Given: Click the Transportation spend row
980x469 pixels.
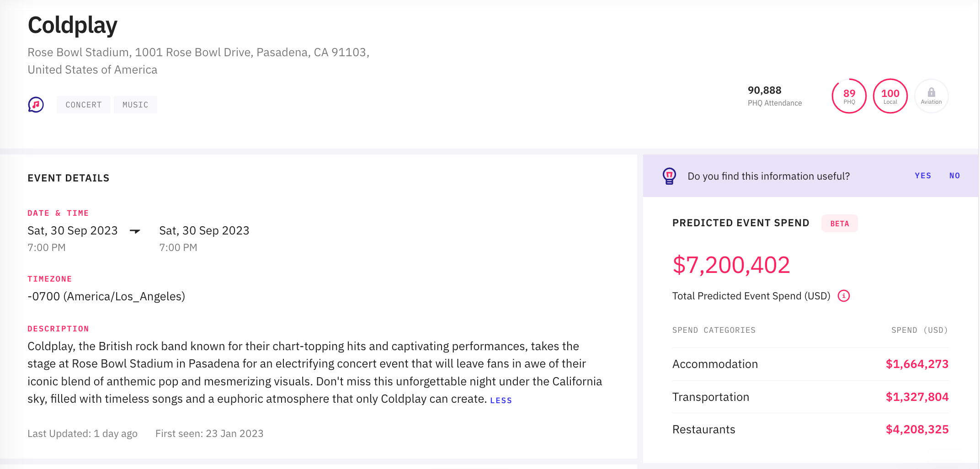Looking at the screenshot, I should tap(810, 397).
